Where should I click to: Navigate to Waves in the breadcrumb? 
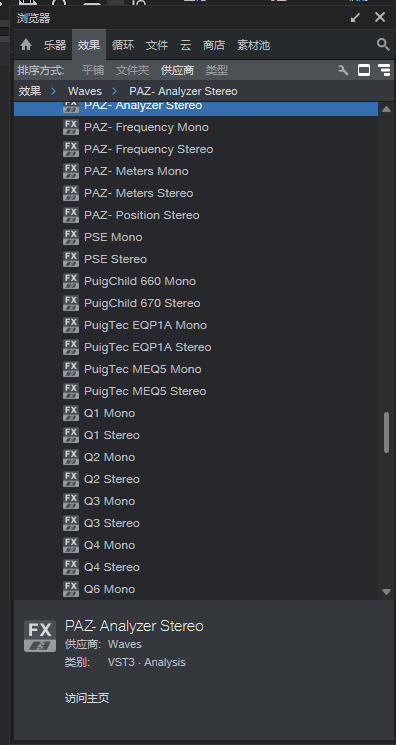(85, 91)
